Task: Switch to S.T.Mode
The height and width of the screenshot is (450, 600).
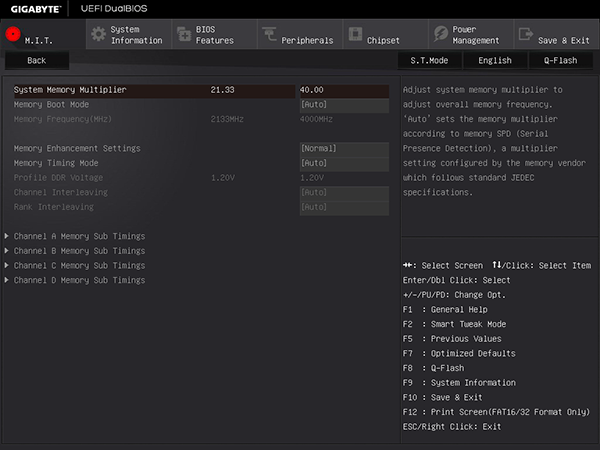Action: coord(429,60)
